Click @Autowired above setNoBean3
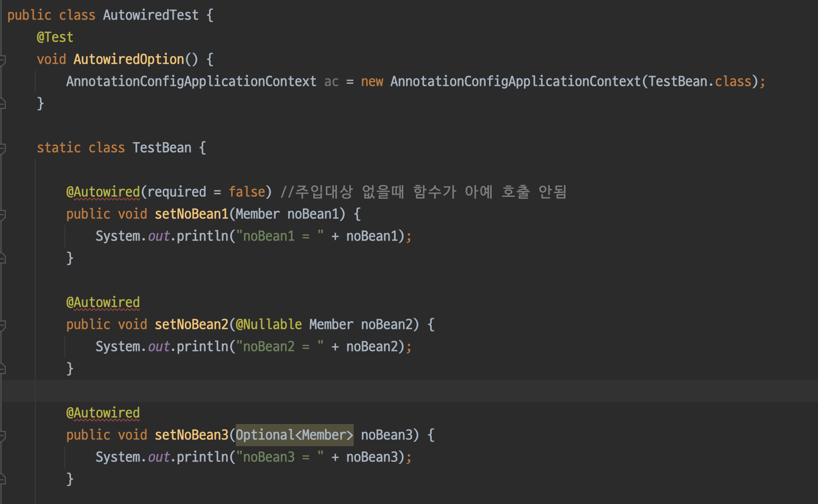Screen dimensions: 818x504 [x=103, y=412]
